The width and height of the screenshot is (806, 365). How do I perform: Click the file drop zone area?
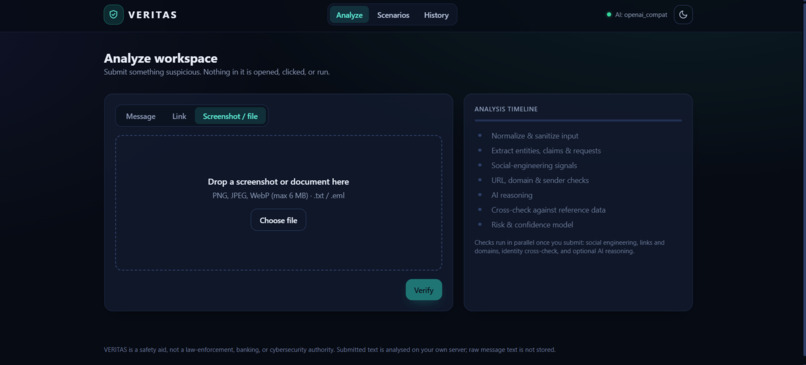click(x=278, y=203)
